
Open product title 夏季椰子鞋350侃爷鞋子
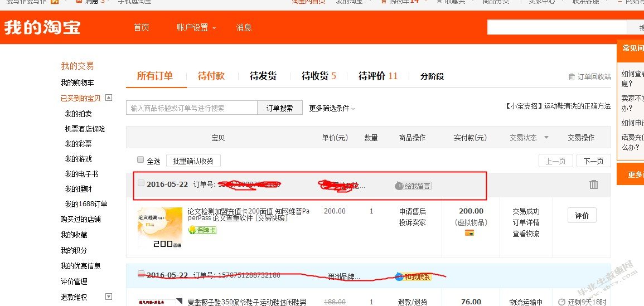[247, 302]
